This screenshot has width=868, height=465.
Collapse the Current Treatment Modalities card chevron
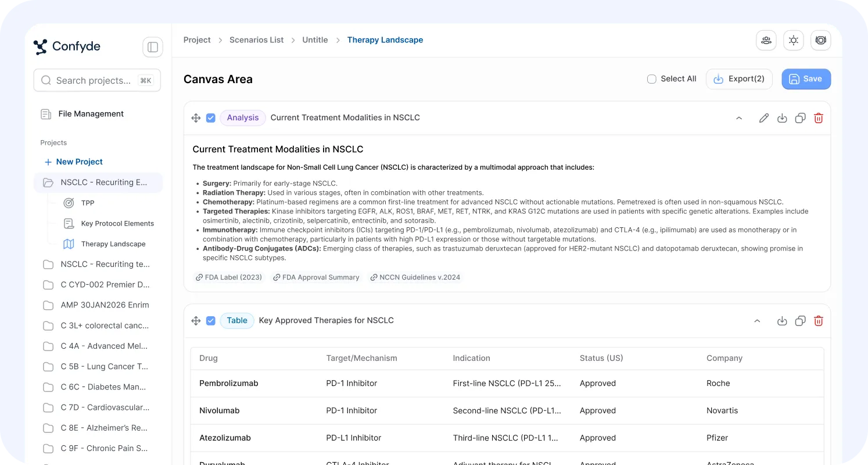click(739, 118)
